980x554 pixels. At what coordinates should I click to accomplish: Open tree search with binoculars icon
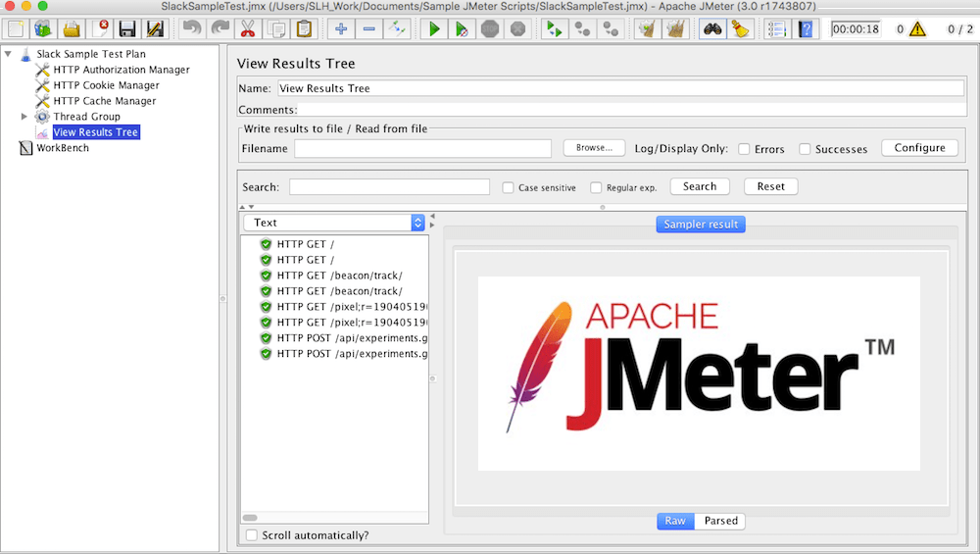712,28
